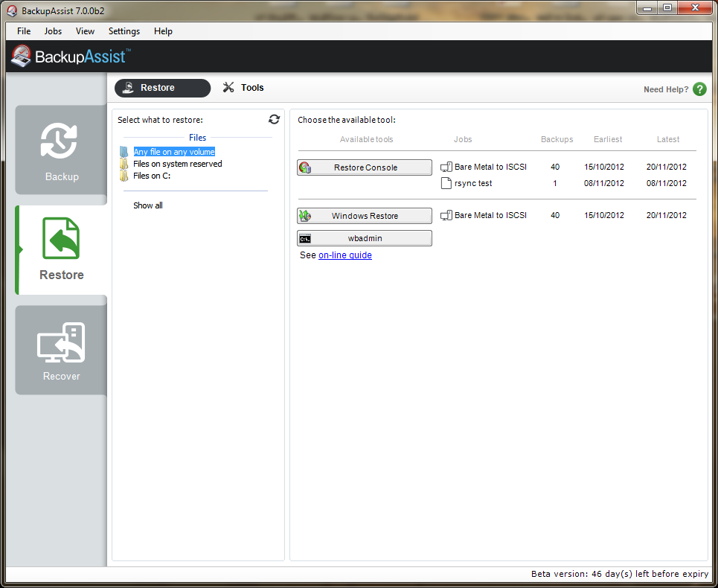Click Show all in restore list
Screen dimensions: 718x588
click(x=148, y=205)
